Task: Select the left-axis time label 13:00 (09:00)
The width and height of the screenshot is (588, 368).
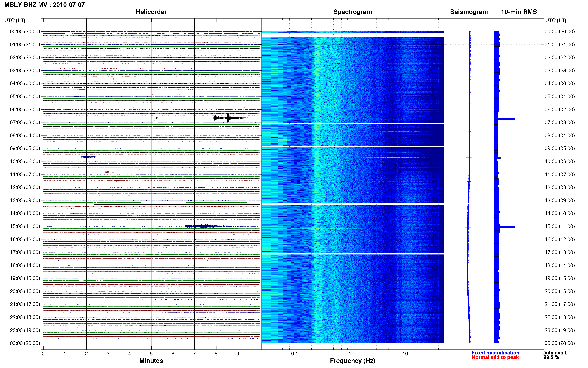Action: click(x=25, y=200)
